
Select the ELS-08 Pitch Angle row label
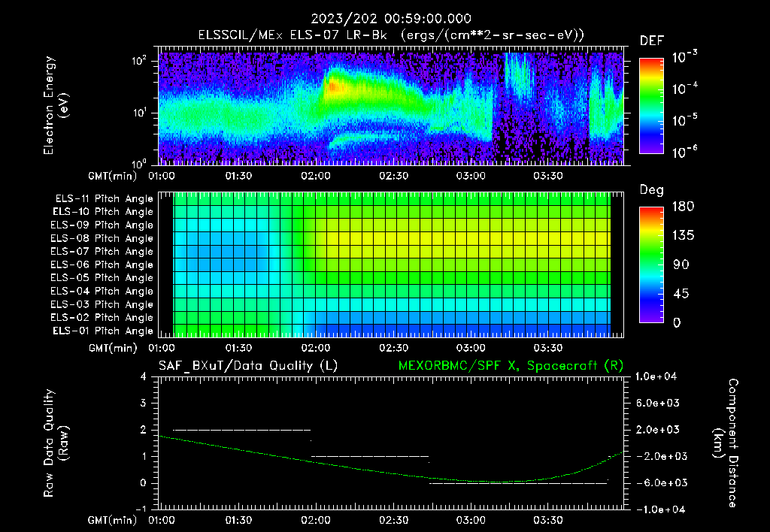click(102, 238)
